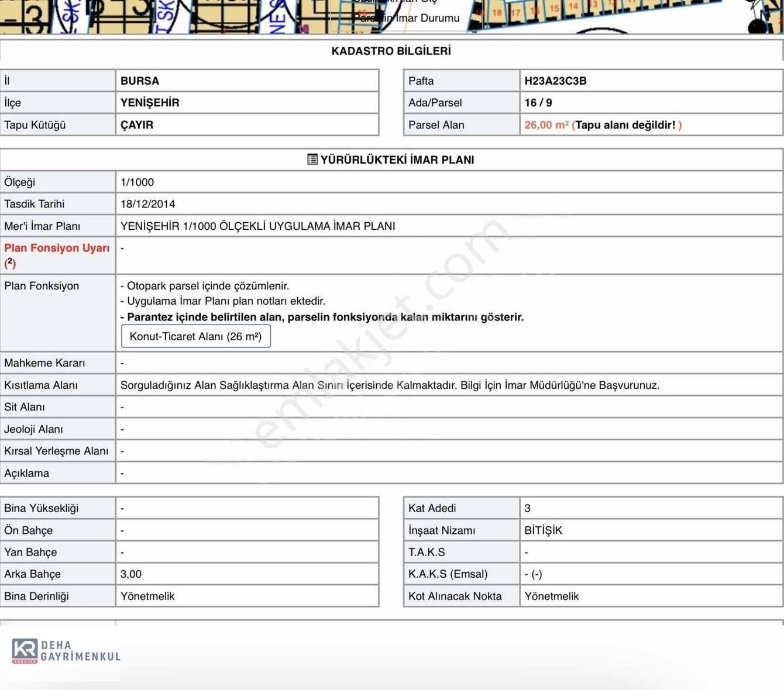The width and height of the screenshot is (784, 690).
Task: Click the KR Deha Gayrimenkul logo
Action: coord(66,651)
